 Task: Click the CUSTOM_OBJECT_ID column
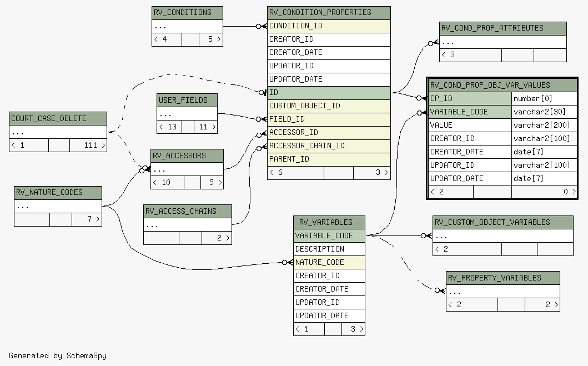(329, 106)
